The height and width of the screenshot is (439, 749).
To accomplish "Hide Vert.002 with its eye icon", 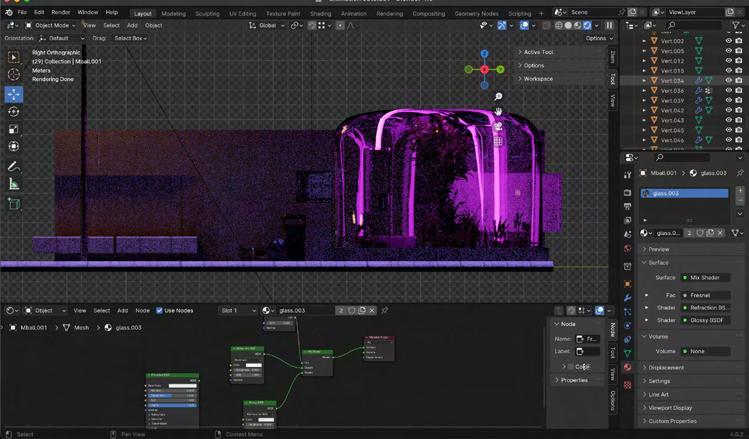I will [x=728, y=41].
